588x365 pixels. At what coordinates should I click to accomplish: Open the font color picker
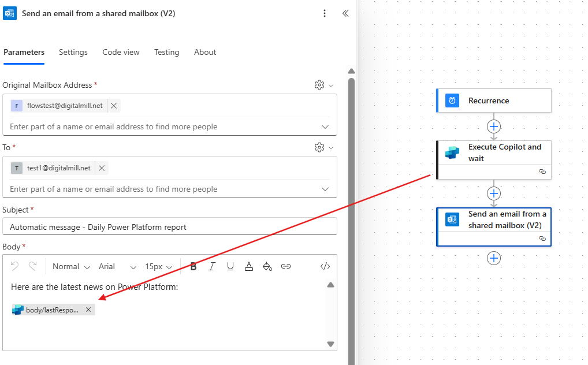tap(248, 266)
